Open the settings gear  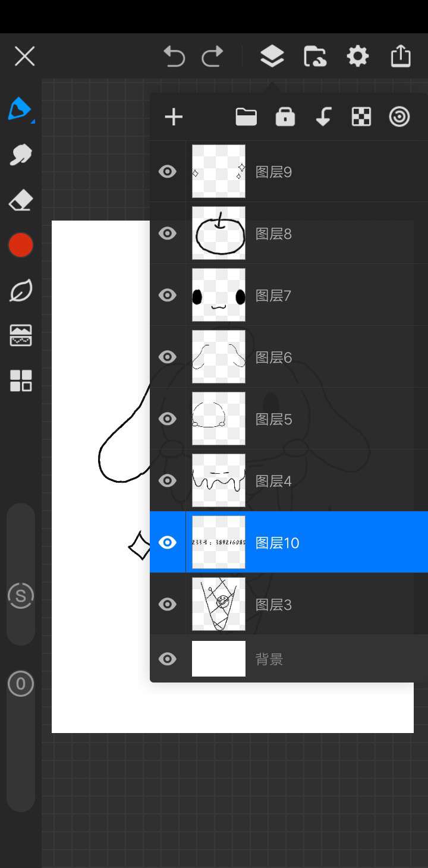coord(357,56)
